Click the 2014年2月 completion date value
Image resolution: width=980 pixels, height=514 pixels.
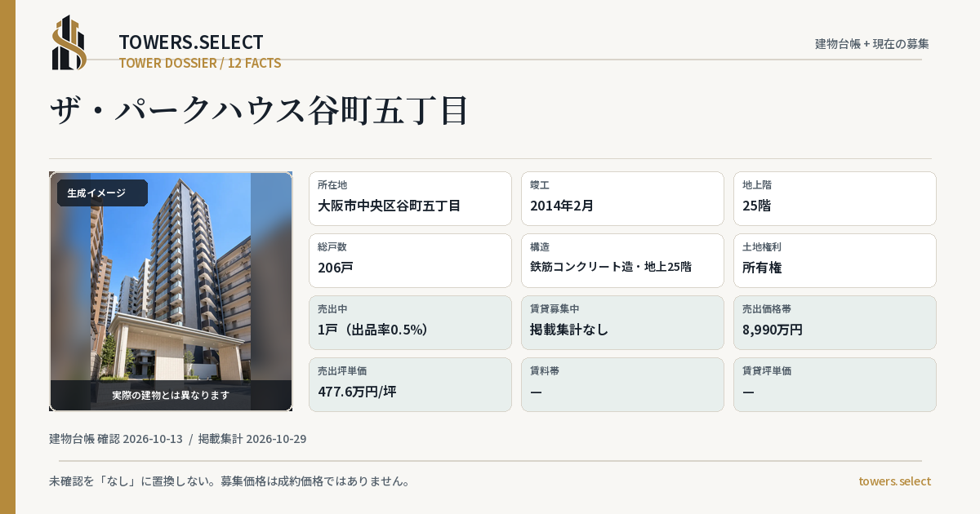click(x=562, y=206)
